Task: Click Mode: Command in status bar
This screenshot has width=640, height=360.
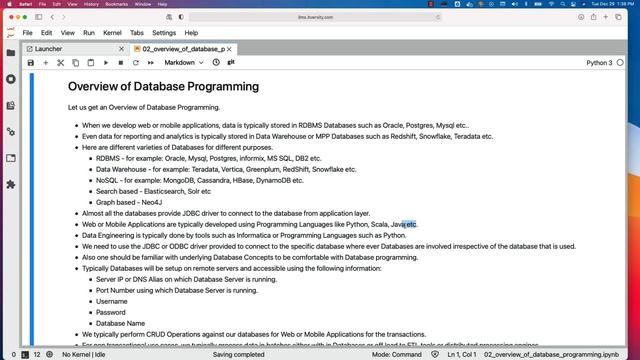Action: (396, 355)
